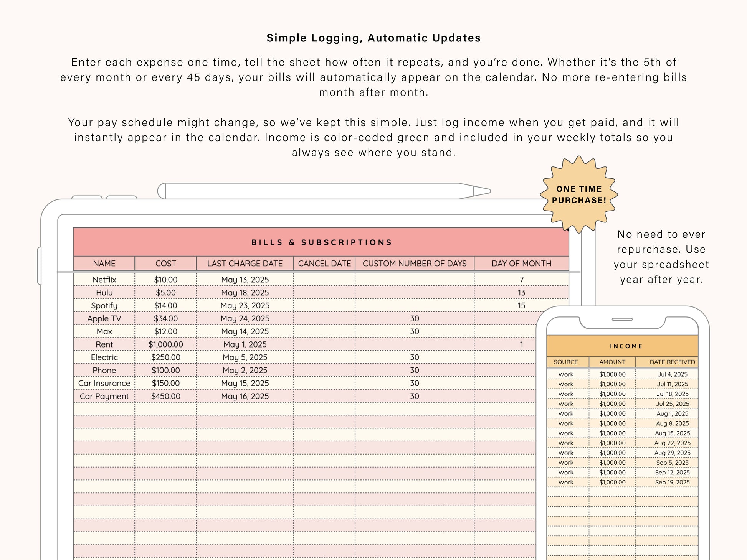This screenshot has width=747, height=560.
Task: Click Apple TV's custom days value 30
Action: coord(415,319)
